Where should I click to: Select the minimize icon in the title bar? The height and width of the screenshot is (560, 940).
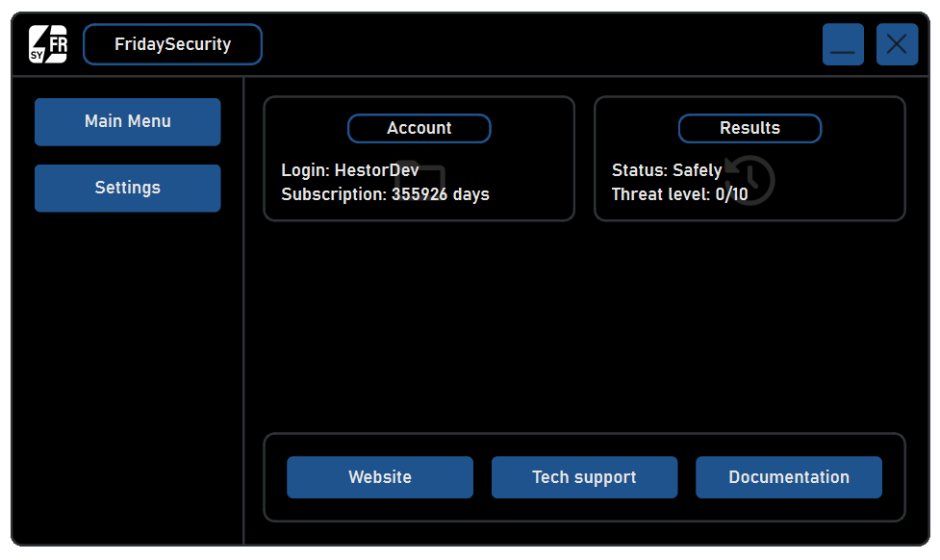coord(843,44)
